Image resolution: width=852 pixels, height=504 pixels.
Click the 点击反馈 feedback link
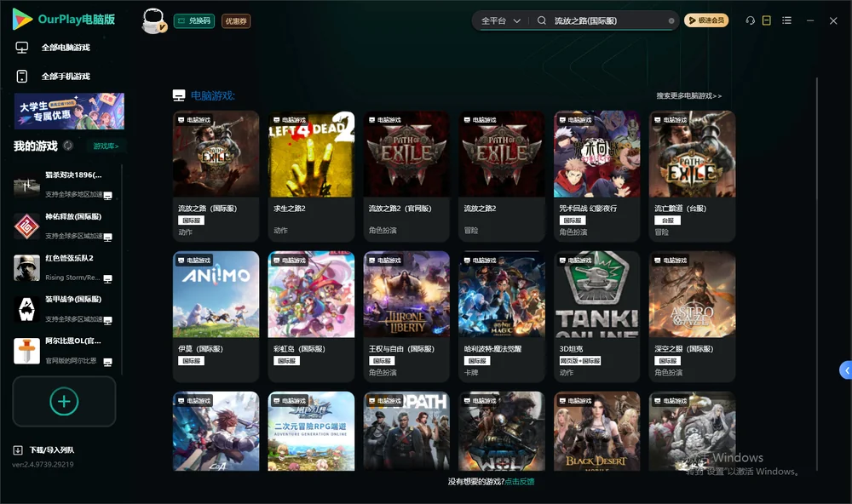(x=520, y=482)
